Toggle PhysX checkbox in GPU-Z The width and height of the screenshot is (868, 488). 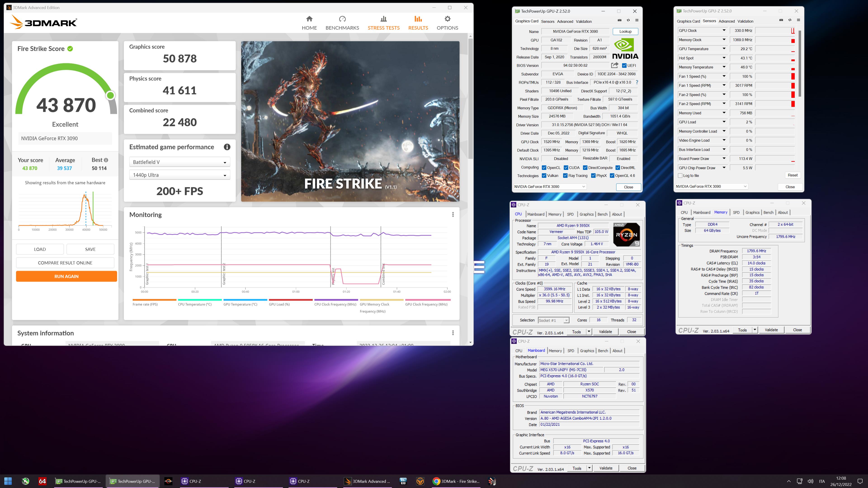point(593,176)
